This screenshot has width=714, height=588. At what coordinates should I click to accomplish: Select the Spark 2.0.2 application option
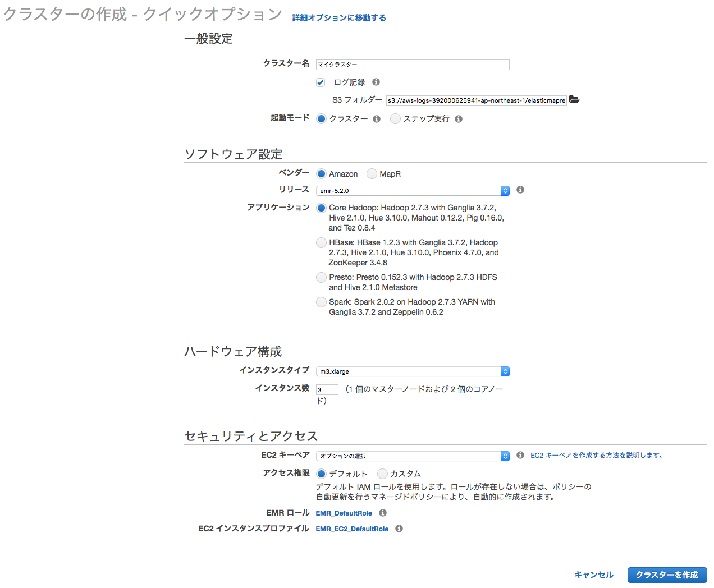pyautogui.click(x=321, y=302)
